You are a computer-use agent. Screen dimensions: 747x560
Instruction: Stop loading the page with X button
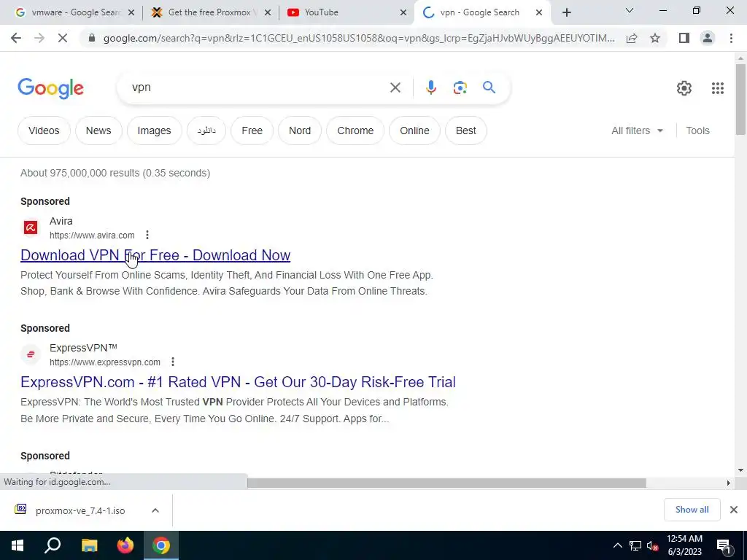tap(63, 38)
